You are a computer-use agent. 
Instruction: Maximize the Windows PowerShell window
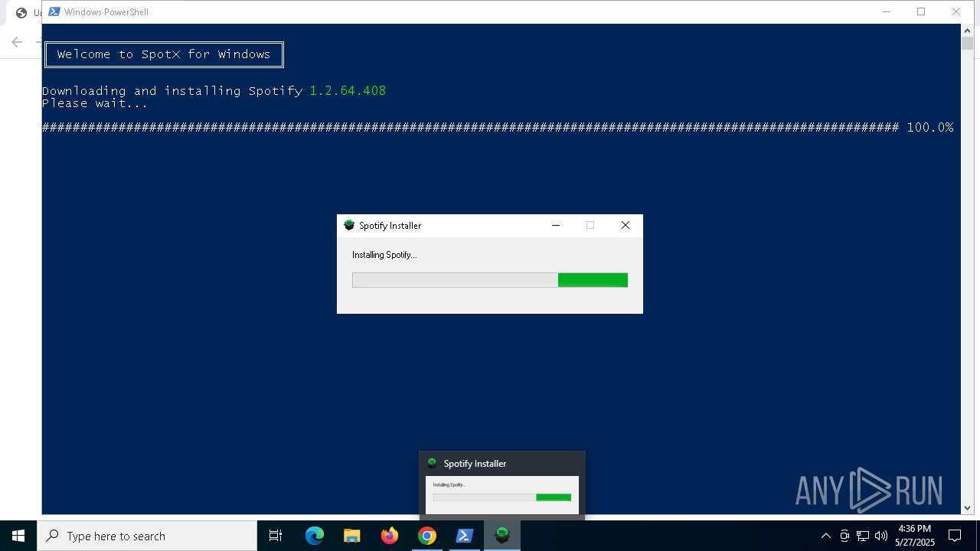coord(921,11)
